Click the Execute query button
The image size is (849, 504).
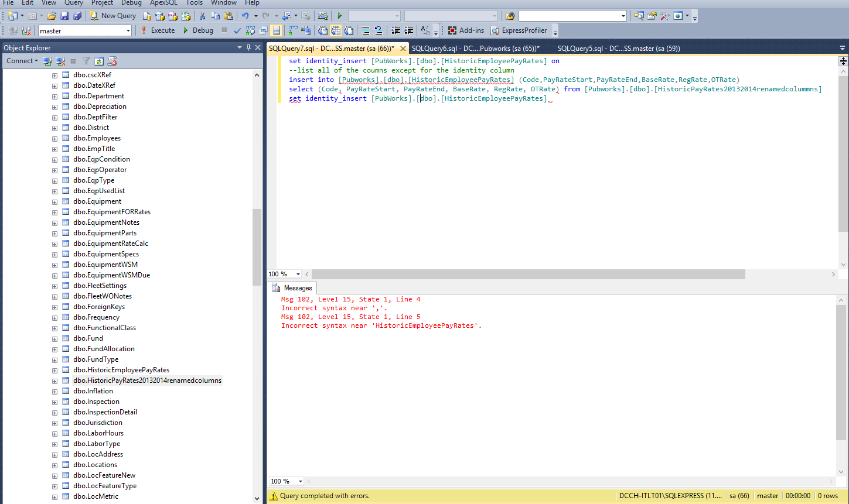[x=158, y=30]
